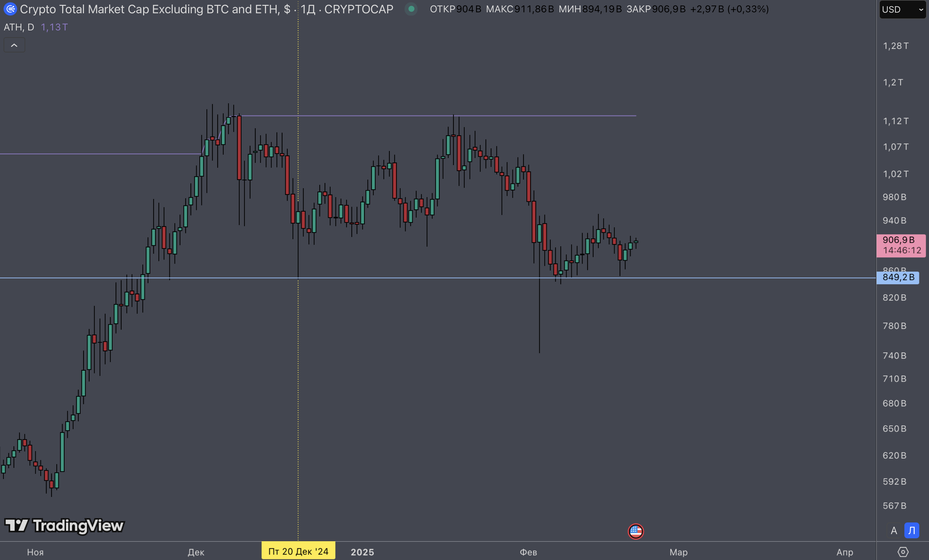Click the ATH, D indicator label
This screenshot has height=560, width=929.
click(x=19, y=27)
